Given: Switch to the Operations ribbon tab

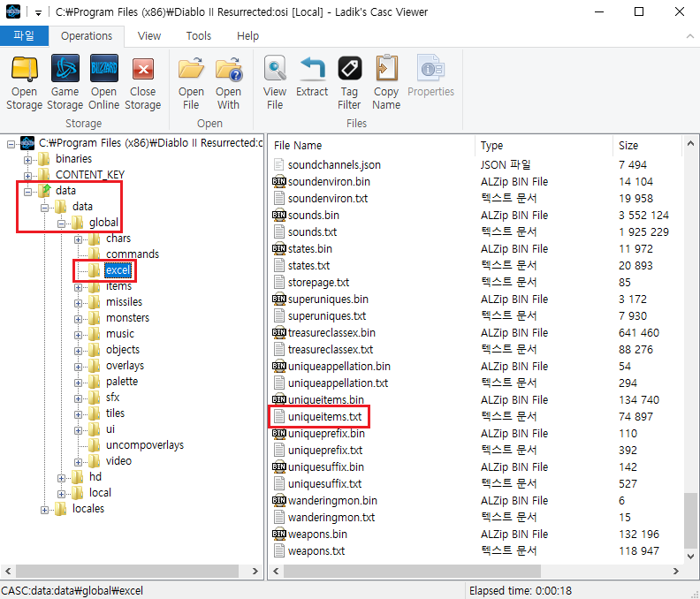Looking at the screenshot, I should (x=87, y=36).
